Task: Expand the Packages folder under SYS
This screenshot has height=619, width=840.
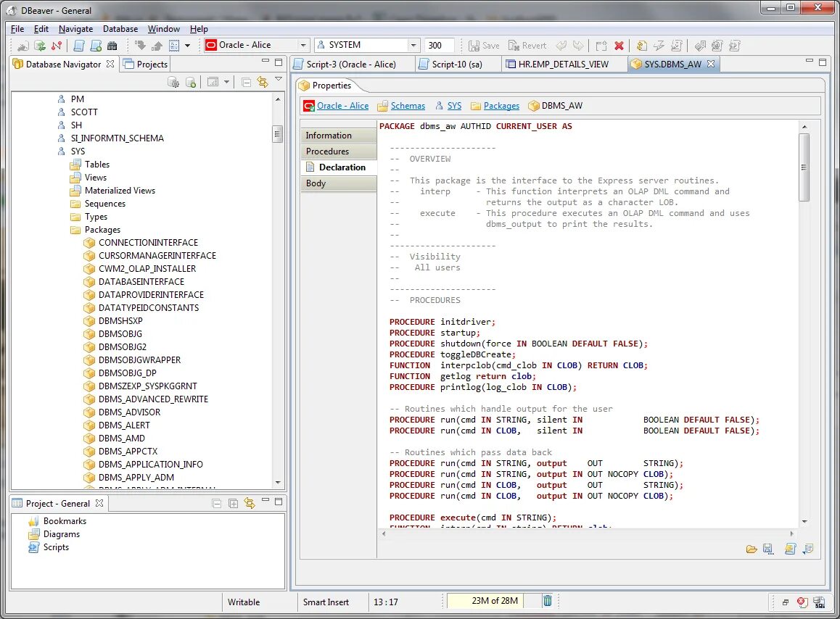Action: 102,230
